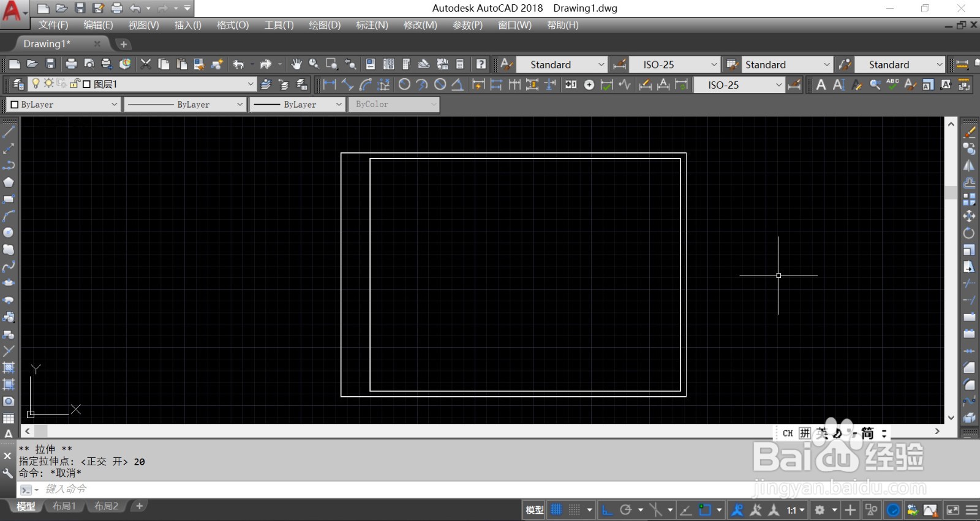Click the vertical scrollbar down arrow
The width and height of the screenshot is (980, 521).
[x=951, y=418]
